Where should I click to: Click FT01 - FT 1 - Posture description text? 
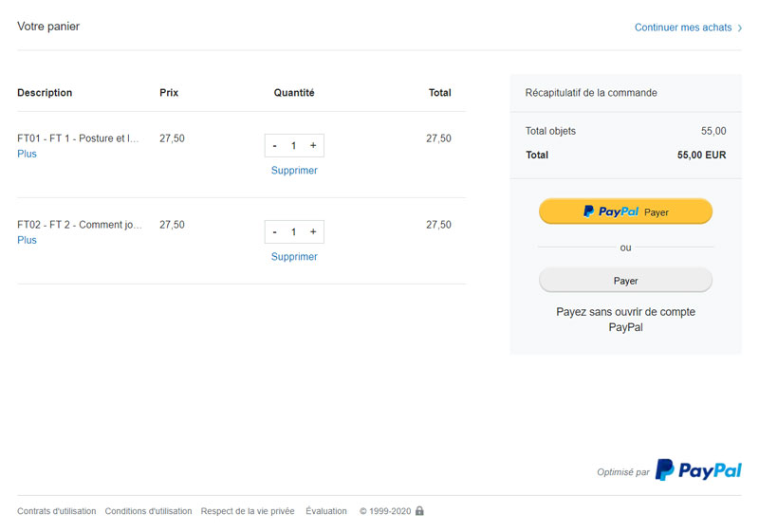pyautogui.click(x=79, y=138)
